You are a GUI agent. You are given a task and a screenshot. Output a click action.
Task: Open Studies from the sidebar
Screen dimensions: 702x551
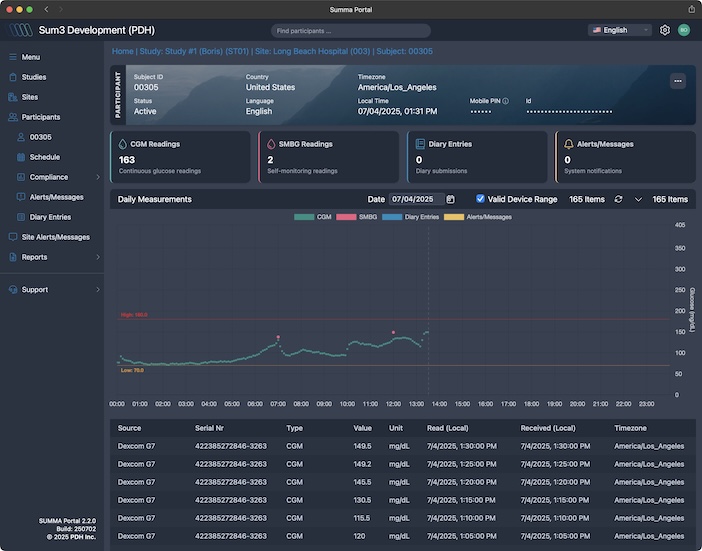pos(34,77)
